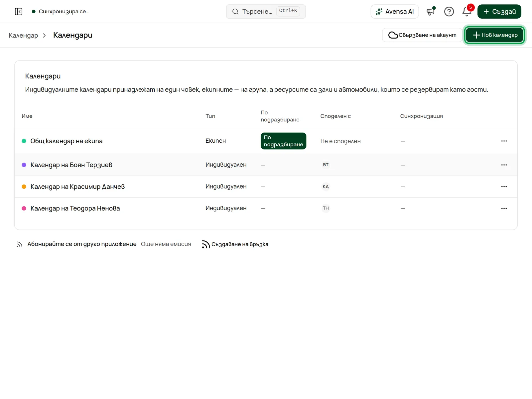
Task: Open more options for Общ календар на екипа
Action: tap(504, 141)
